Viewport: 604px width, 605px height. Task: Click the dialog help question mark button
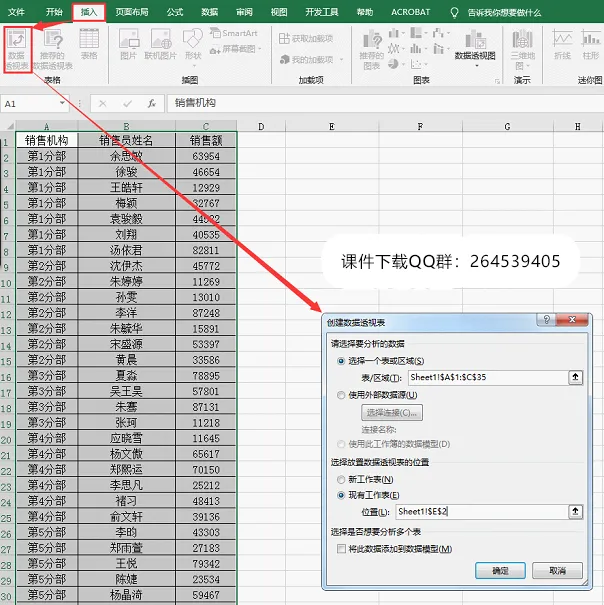546,319
